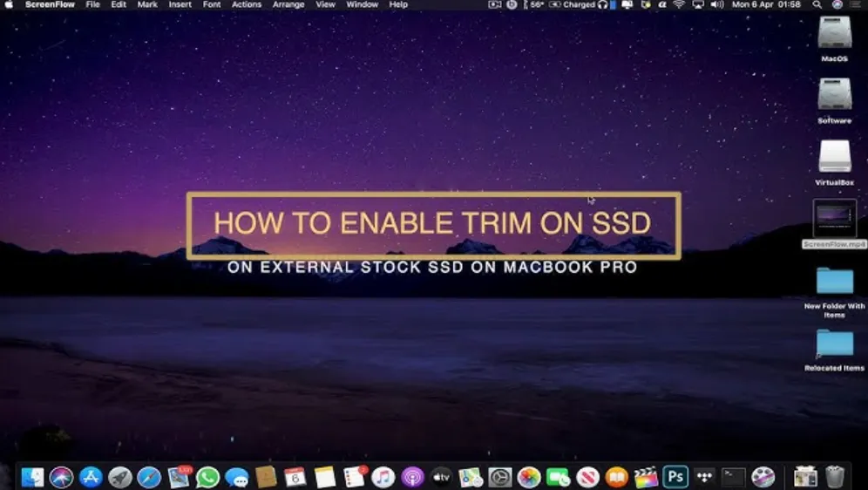Image resolution: width=868 pixels, height=490 pixels.
Task: Open Wi-Fi menu bar icon
Action: (x=679, y=4)
